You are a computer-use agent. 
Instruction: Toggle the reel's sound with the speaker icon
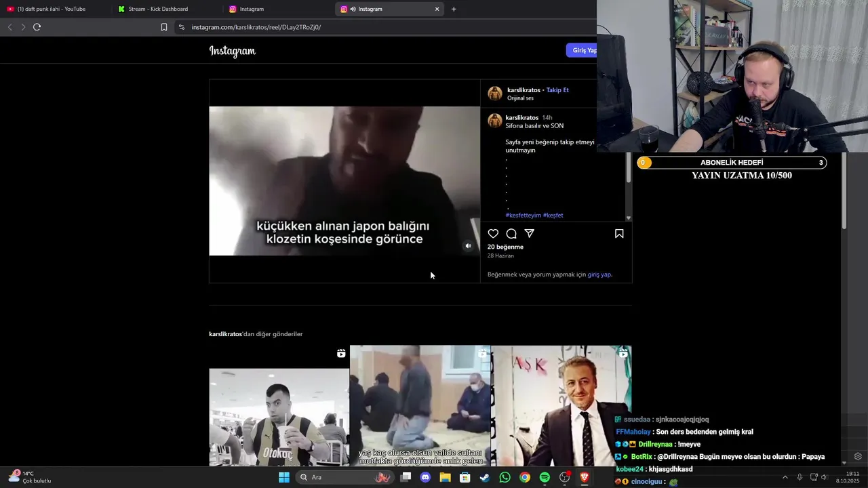point(468,246)
